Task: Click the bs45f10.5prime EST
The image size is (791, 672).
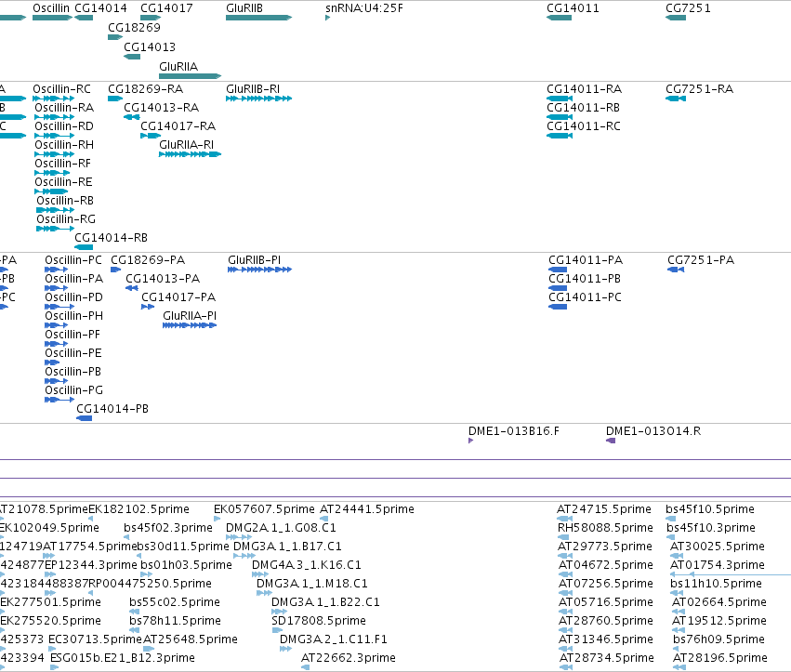Action: [x=670, y=519]
